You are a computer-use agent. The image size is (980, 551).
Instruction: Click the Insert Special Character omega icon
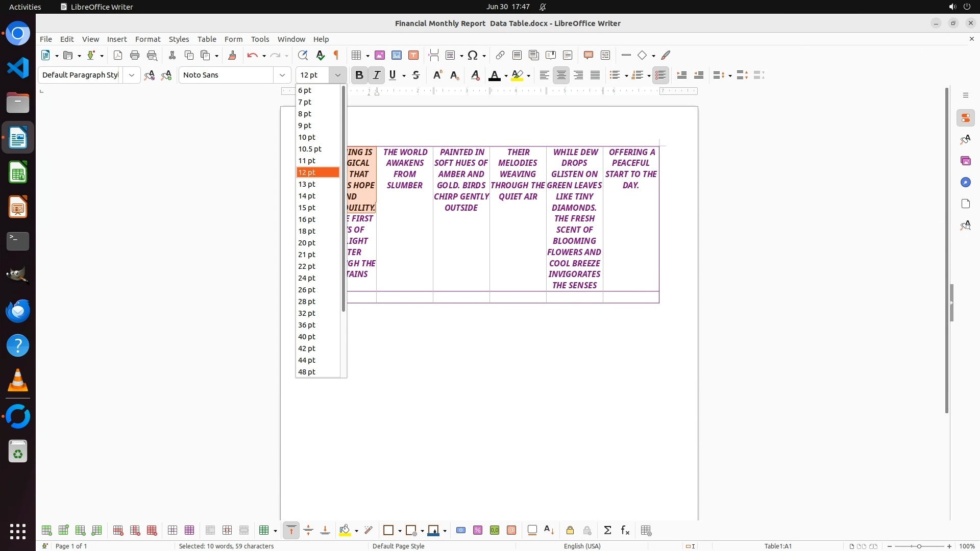473,55
